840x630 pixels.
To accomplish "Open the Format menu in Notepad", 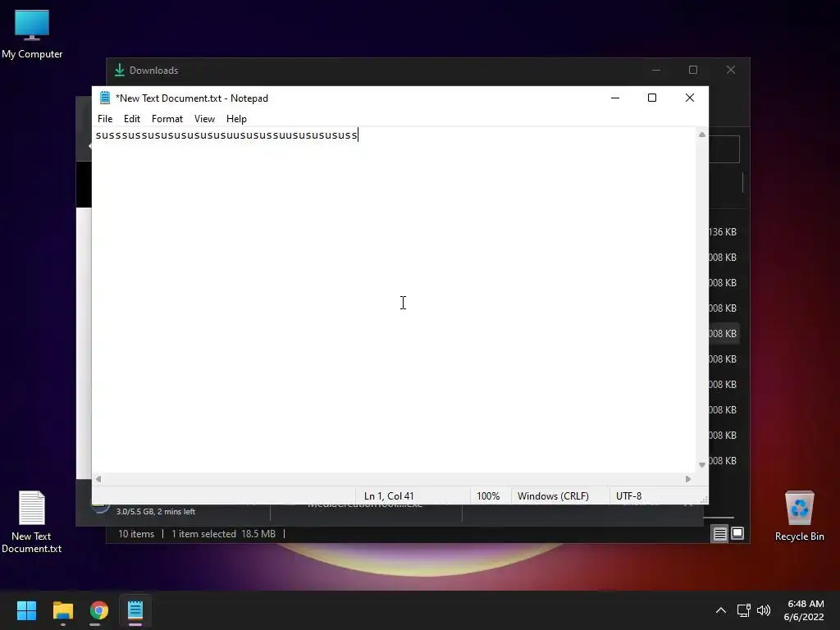I will click(167, 118).
